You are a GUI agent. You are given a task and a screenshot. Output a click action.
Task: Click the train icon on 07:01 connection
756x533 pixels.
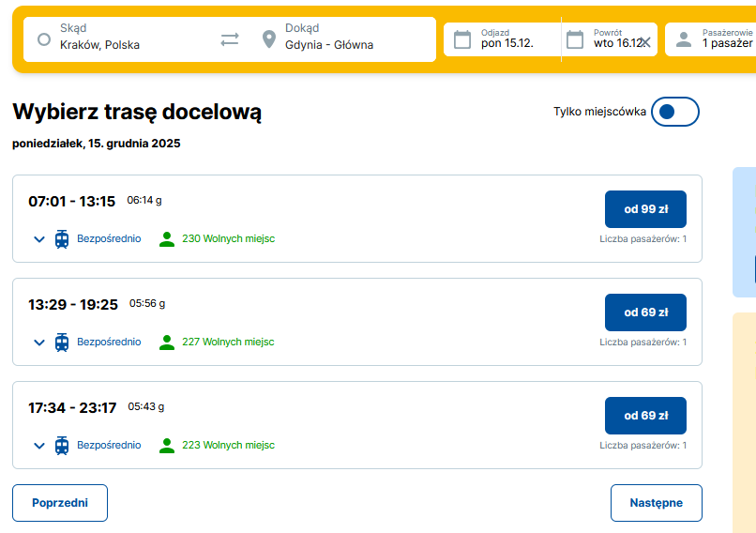62,239
